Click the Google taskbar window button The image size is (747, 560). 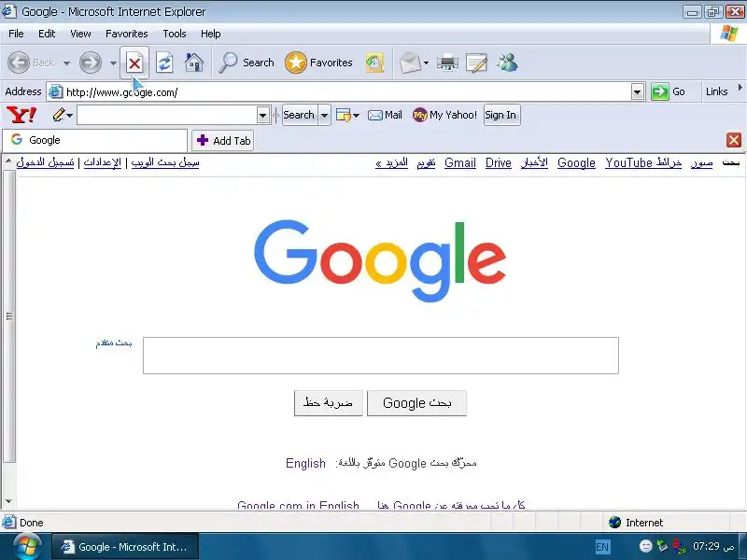[125, 547]
